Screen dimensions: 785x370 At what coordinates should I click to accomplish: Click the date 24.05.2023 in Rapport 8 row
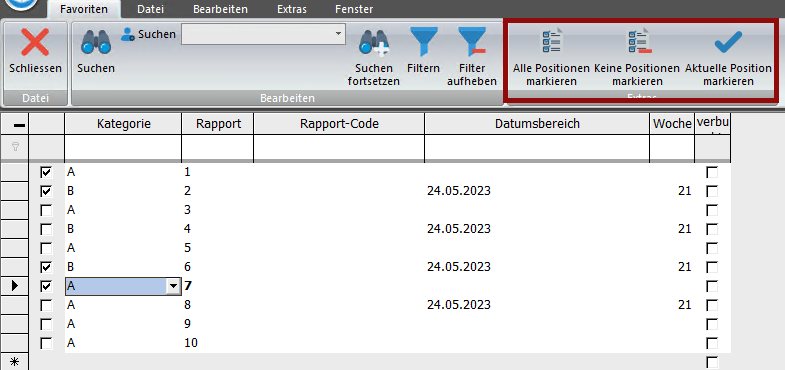459,305
